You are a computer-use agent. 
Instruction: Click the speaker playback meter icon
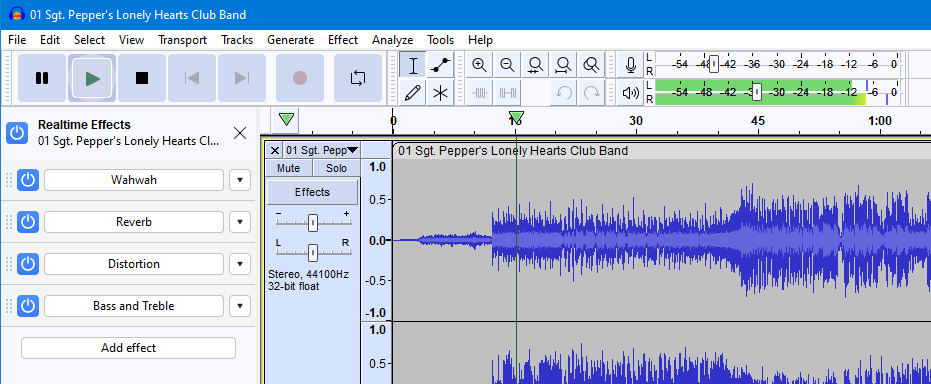coord(631,93)
